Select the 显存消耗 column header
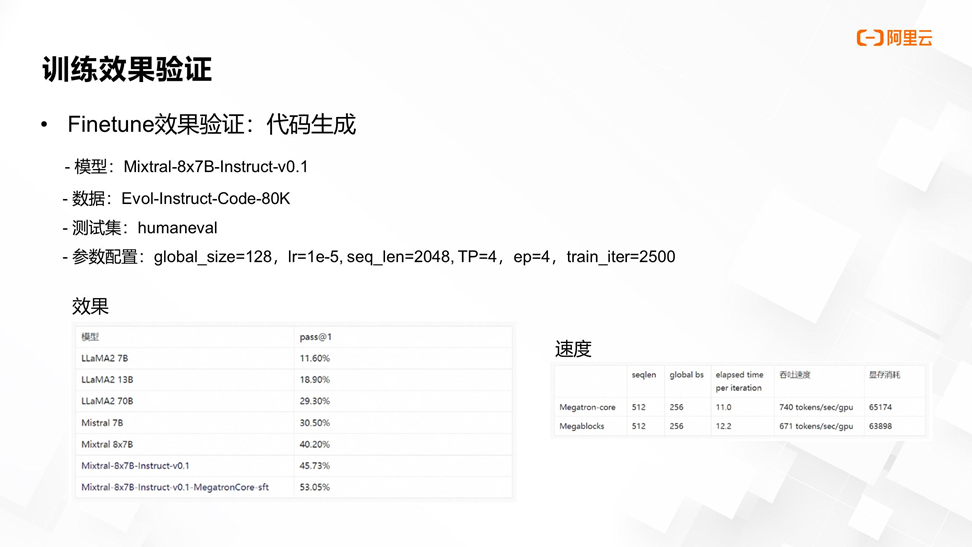 coord(885,375)
